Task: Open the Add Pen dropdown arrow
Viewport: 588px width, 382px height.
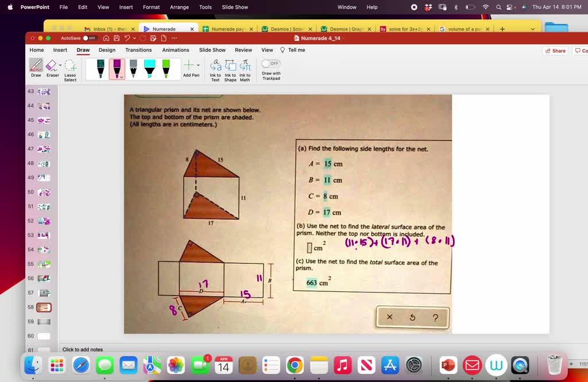Action: coord(198,65)
